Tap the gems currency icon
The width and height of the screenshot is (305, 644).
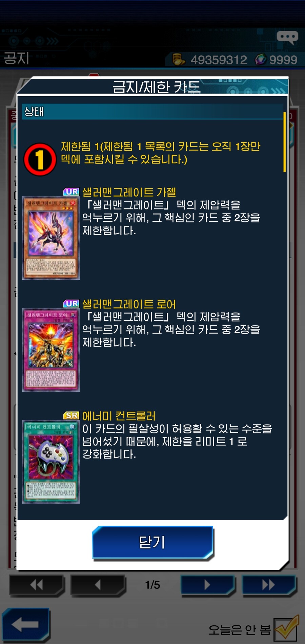pos(261,59)
